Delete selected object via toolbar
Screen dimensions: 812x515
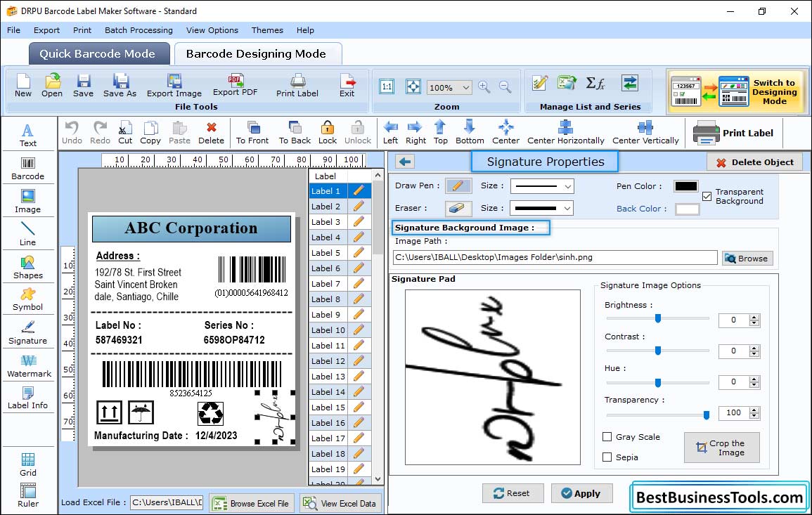[212, 133]
